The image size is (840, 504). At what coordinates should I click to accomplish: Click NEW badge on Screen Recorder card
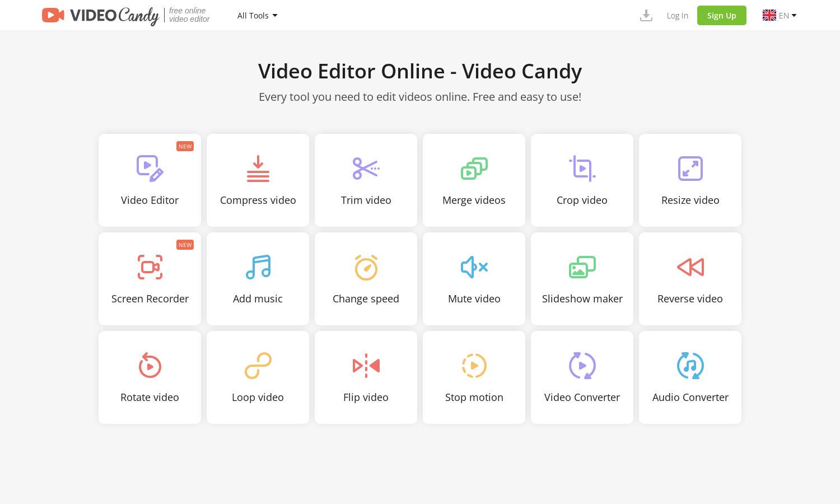click(185, 245)
